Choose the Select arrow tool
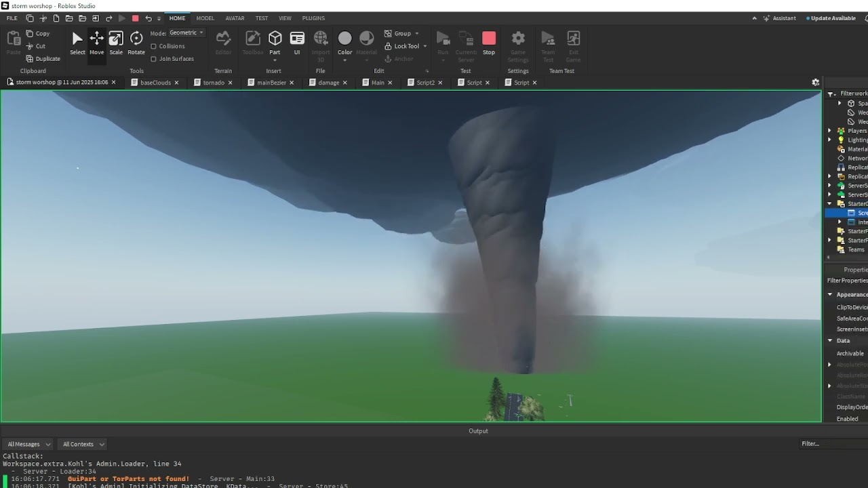This screenshot has height=488, width=868. [x=77, y=43]
